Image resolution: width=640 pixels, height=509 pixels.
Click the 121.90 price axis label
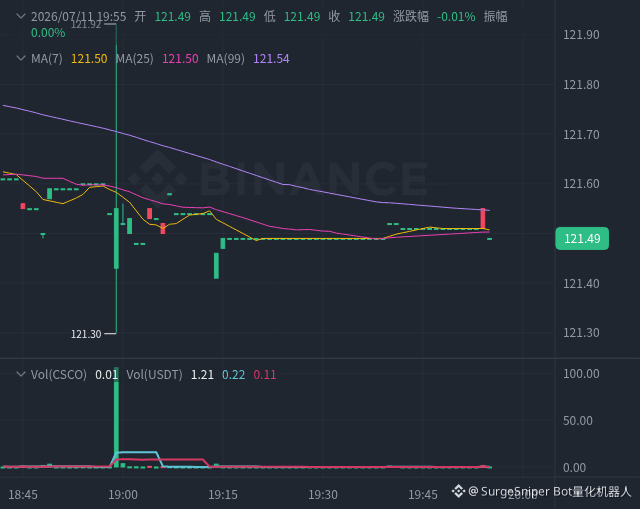[x=581, y=35]
